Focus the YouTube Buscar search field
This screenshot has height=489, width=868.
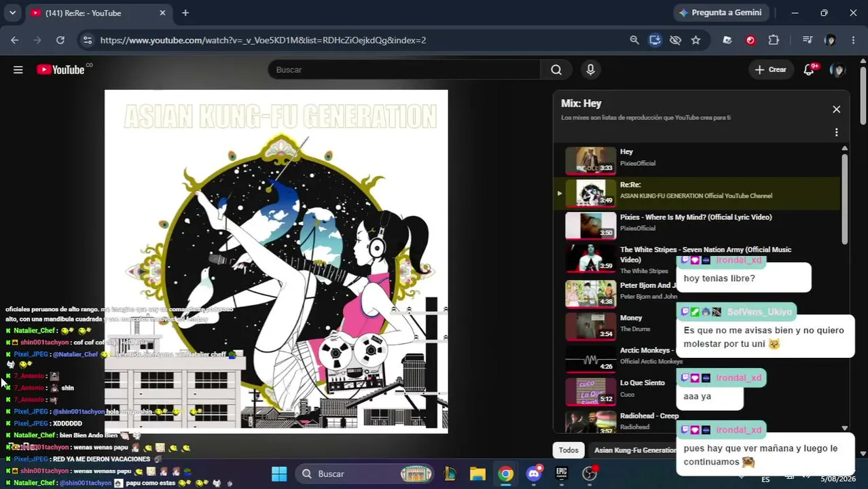coord(404,69)
